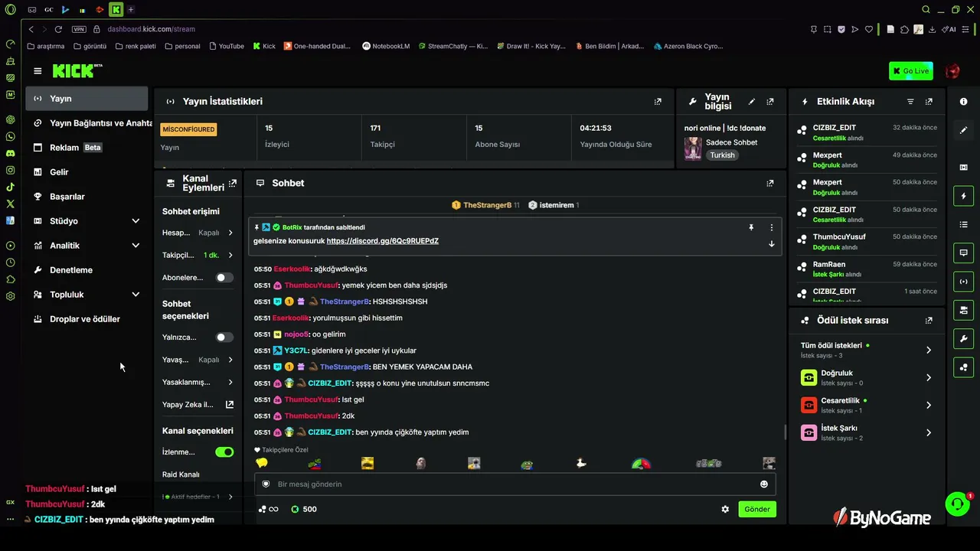Open the Opera GX Discord sidebar shortcut
Screen dimensions: 980x551
point(11,153)
